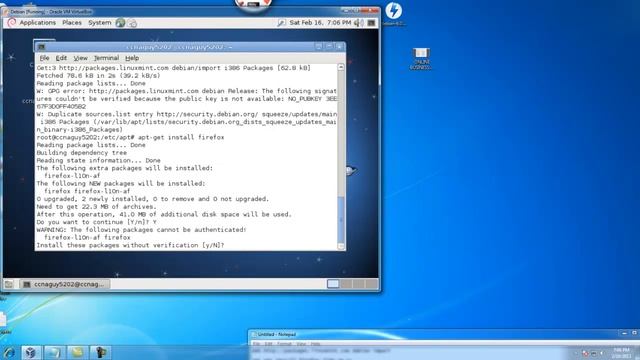
Task: Click the Windows system tray clock
Action: 621,353
